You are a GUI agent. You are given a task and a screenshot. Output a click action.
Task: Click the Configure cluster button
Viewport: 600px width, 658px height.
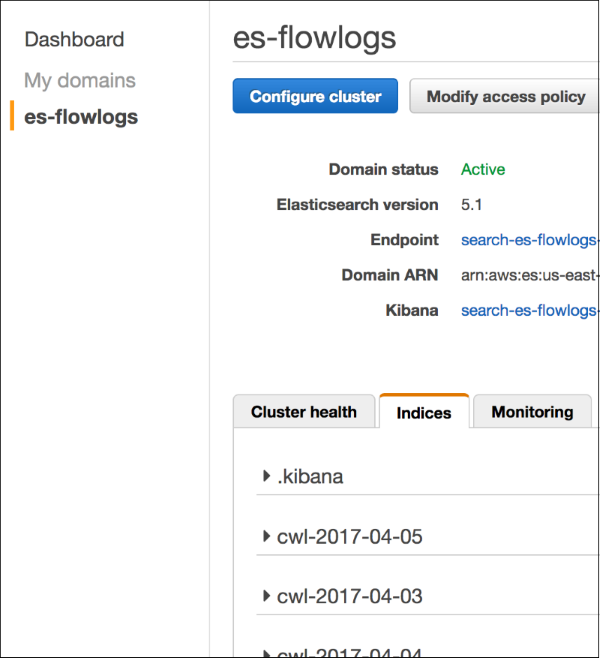tap(315, 97)
